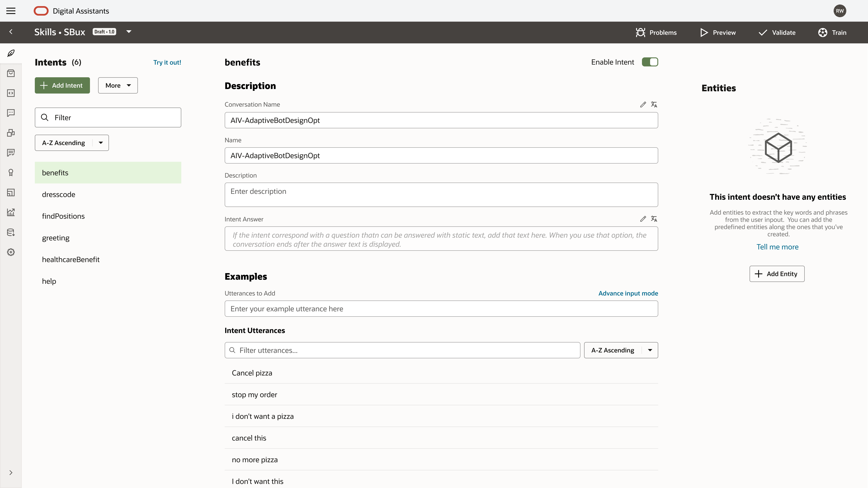The height and width of the screenshot is (488, 868).
Task: Open the Problems bug icon
Action: click(640, 32)
